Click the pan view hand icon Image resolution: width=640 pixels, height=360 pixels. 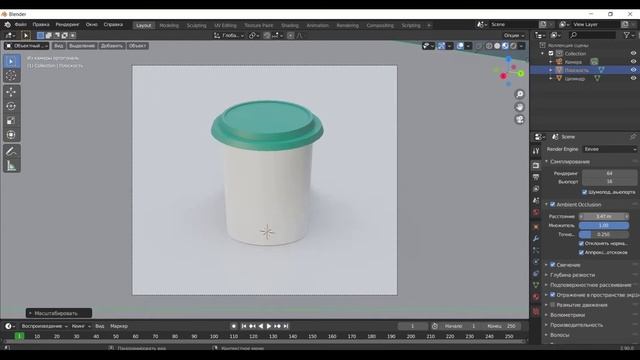coord(520,107)
